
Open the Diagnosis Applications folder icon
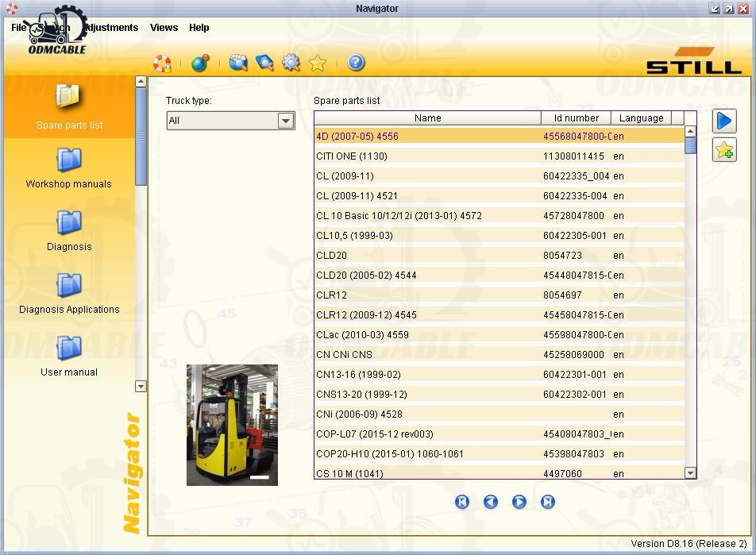tap(69, 286)
